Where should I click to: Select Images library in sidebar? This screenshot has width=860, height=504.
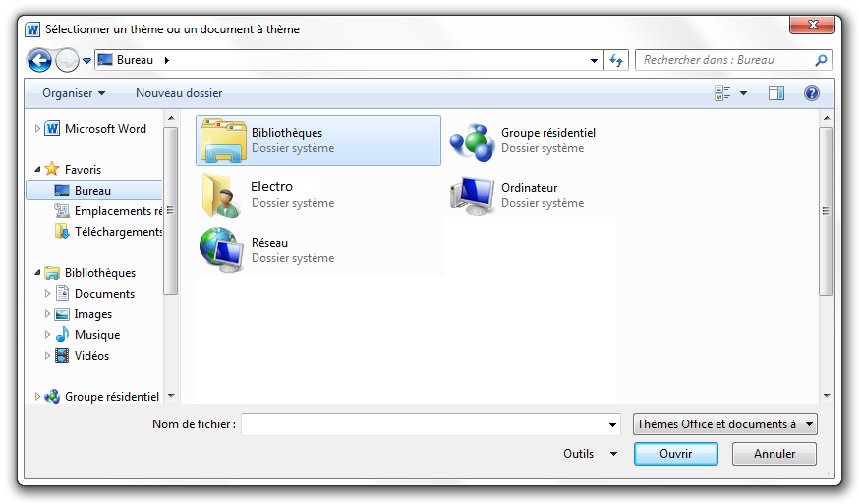point(93,314)
